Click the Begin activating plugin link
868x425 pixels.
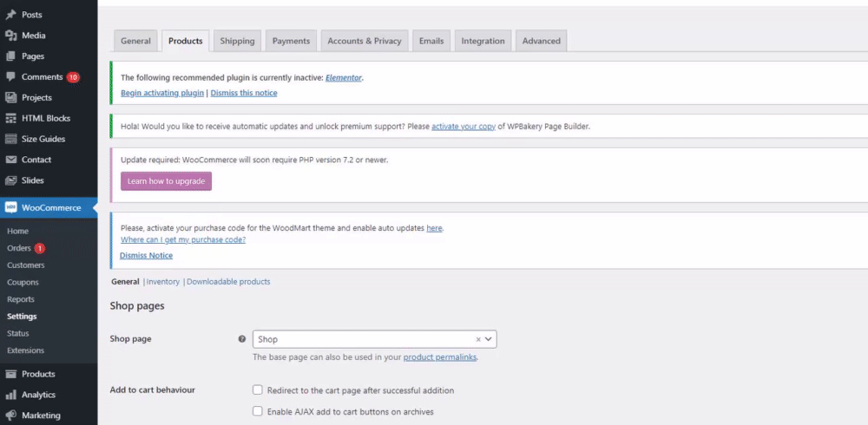(162, 93)
